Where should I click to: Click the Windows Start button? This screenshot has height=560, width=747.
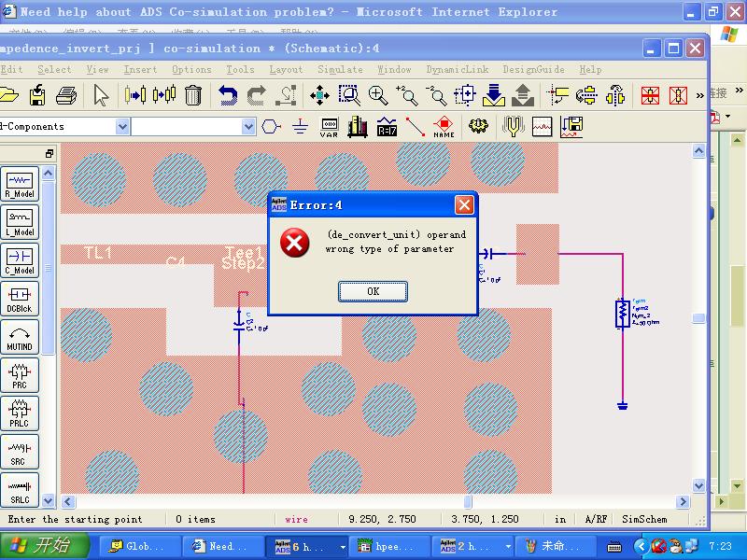(x=44, y=545)
